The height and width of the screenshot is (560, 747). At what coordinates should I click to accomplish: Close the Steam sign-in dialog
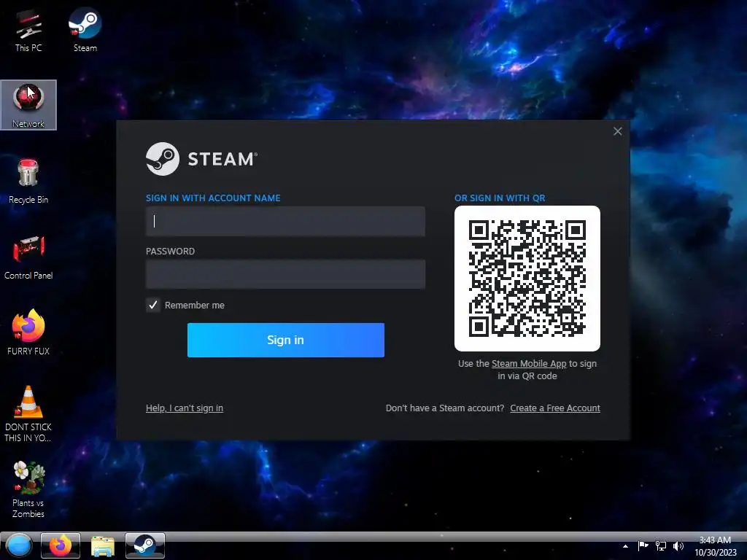click(617, 131)
